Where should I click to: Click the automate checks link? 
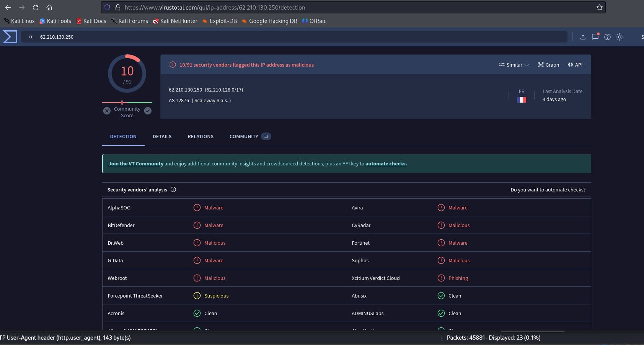tap(386, 164)
